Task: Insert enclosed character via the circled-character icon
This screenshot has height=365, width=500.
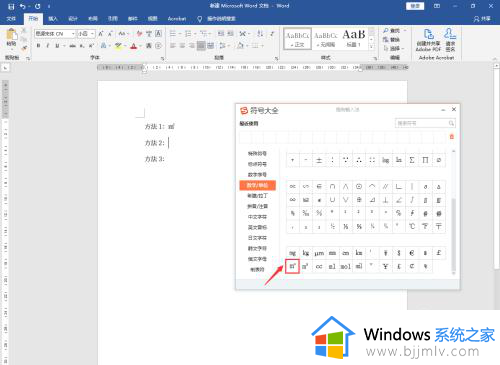Action: click(158, 46)
